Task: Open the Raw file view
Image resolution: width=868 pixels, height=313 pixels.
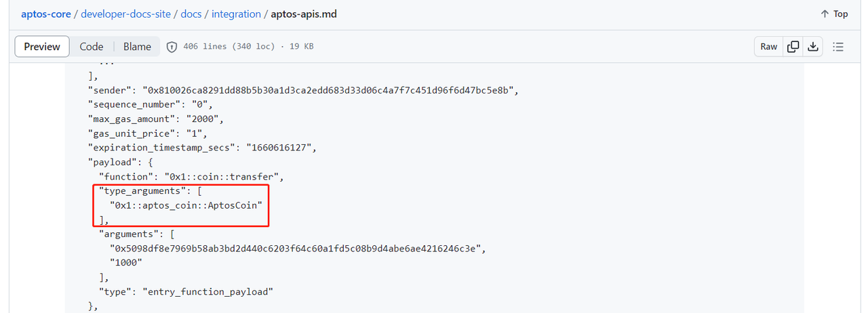Action: coord(768,47)
